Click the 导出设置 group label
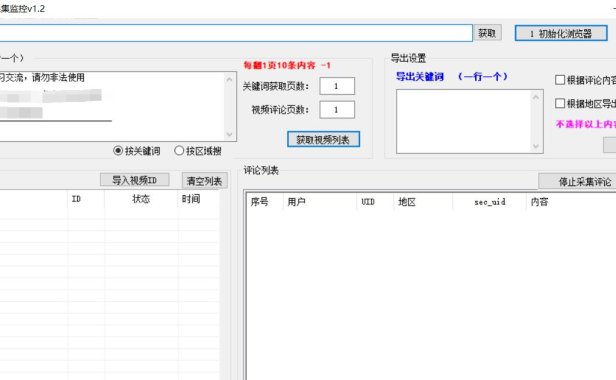This screenshot has height=380, width=616. coord(408,58)
